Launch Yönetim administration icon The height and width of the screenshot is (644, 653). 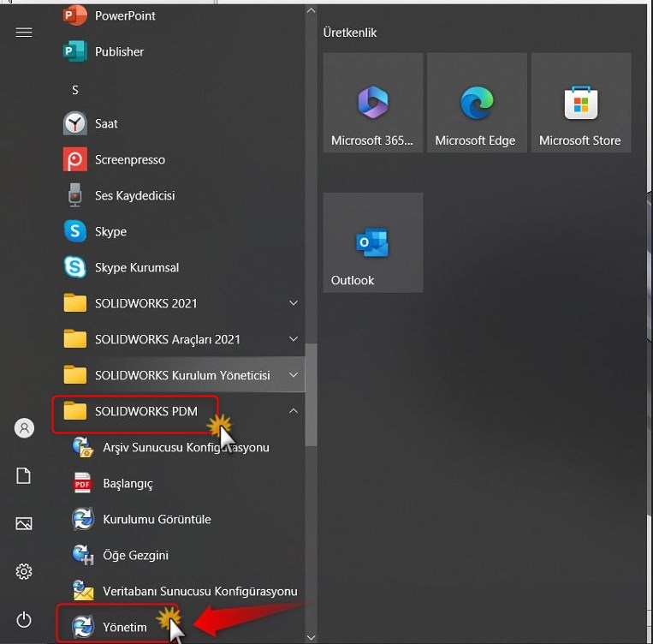point(83,627)
